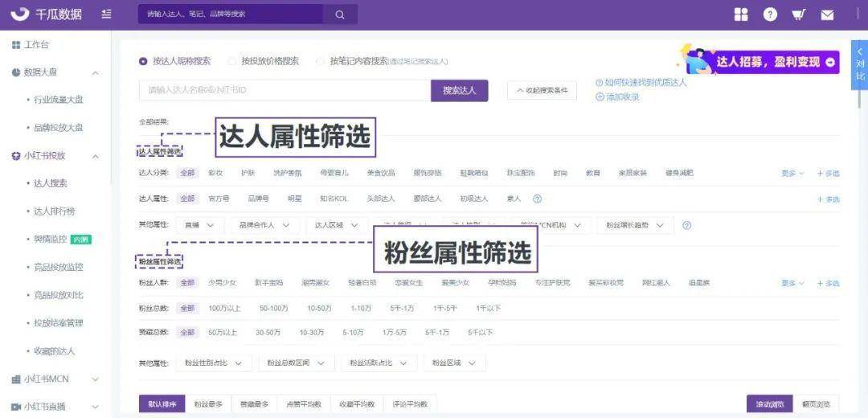This screenshot has height=418, width=868.
Task: Open the 粉丝性别占比 dropdown
Action: point(214,363)
